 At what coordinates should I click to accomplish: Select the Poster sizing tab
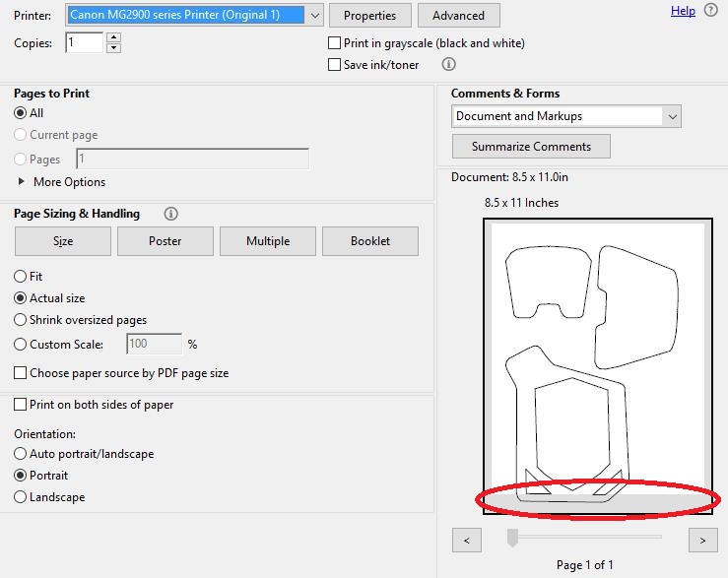[x=165, y=241]
